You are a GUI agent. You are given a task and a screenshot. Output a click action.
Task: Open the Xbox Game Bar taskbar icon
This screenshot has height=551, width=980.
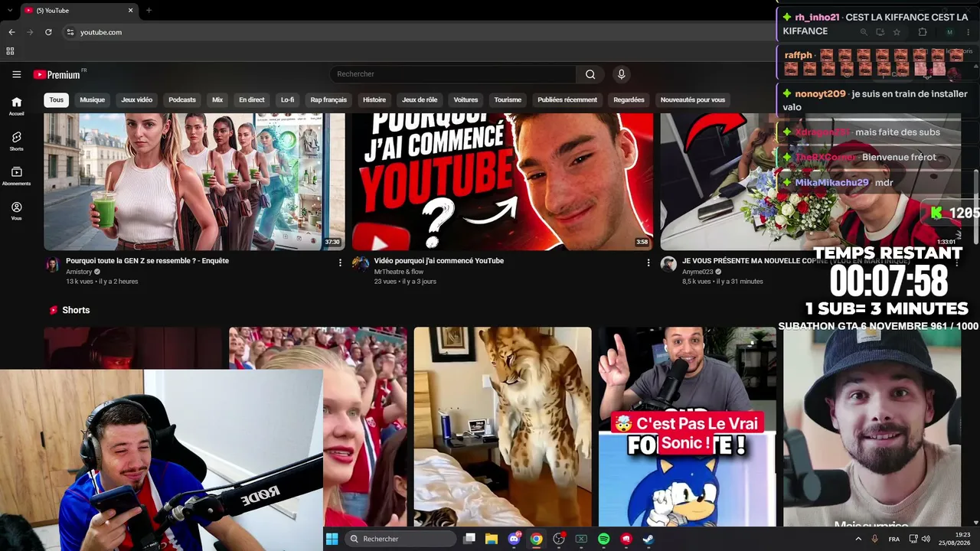pyautogui.click(x=581, y=539)
